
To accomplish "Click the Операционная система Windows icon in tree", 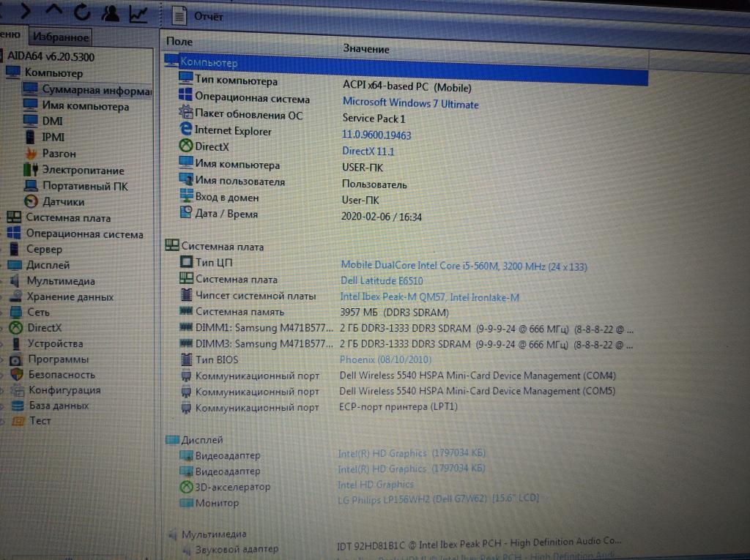I will click(x=13, y=233).
